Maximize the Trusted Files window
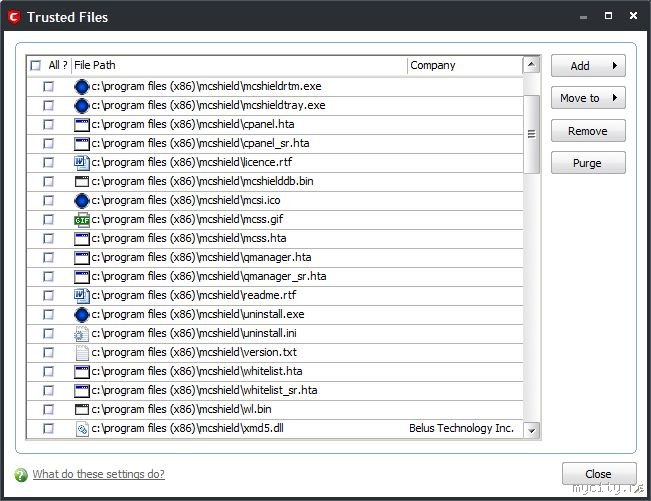Screen dimensions: 651x501 (x=608, y=16)
